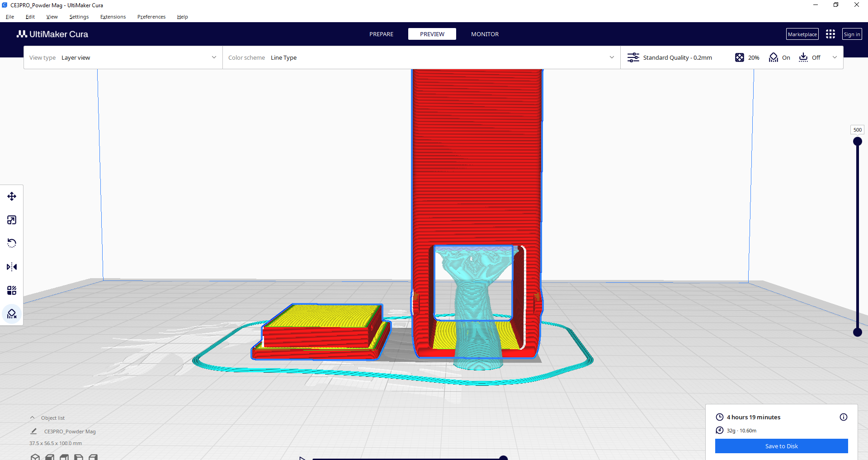Switch to the MONITOR stage
Screen dimensions: 868x460
coord(485,34)
